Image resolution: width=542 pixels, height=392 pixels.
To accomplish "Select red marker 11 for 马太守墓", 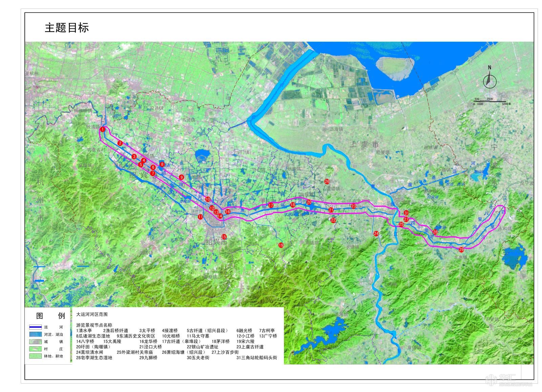I will tap(201, 217).
